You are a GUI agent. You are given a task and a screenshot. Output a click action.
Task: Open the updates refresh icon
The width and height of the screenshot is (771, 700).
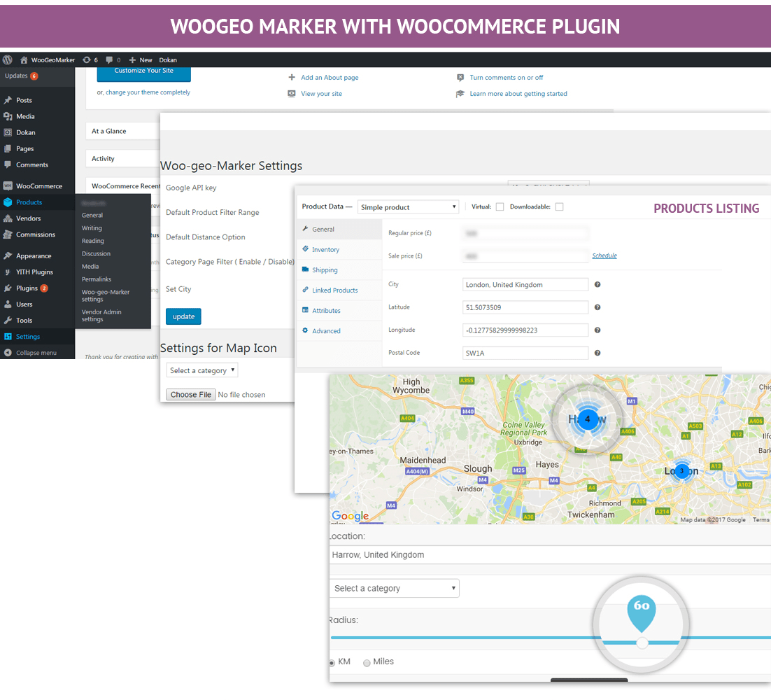coord(87,60)
